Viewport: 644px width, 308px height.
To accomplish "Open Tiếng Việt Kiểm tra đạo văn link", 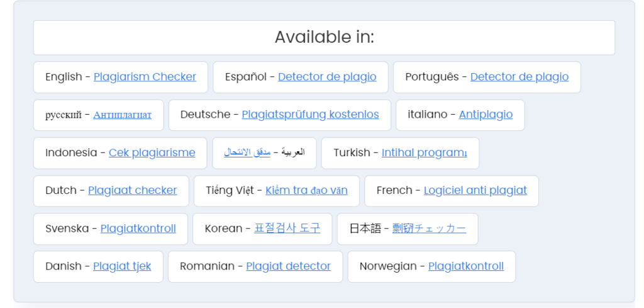I will (306, 190).
